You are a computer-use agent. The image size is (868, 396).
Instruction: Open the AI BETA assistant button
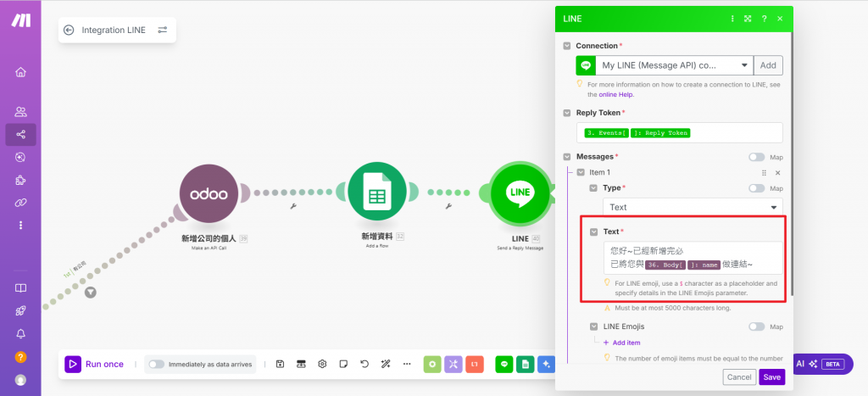pos(822,364)
